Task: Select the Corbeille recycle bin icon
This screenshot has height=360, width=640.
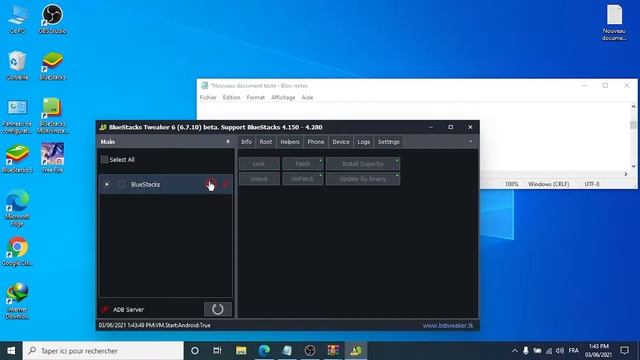Action: click(x=17, y=65)
